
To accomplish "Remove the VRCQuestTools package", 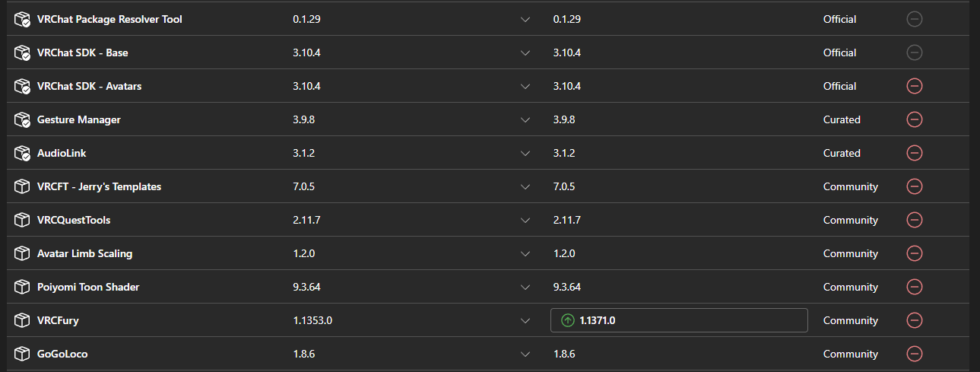I will pyautogui.click(x=915, y=220).
